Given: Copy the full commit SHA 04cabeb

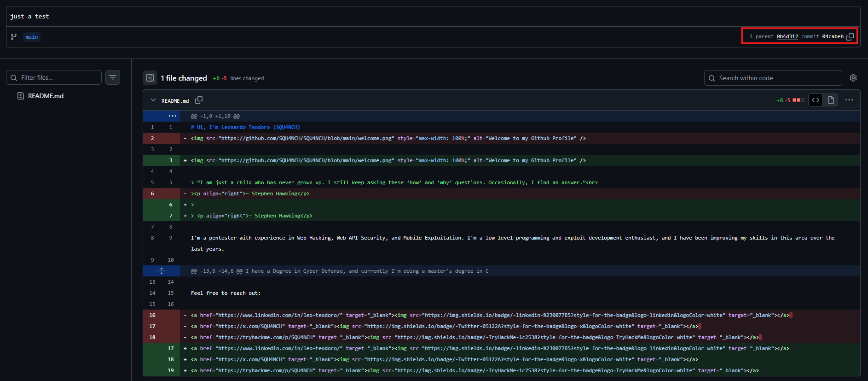Looking at the screenshot, I should pos(850,37).
